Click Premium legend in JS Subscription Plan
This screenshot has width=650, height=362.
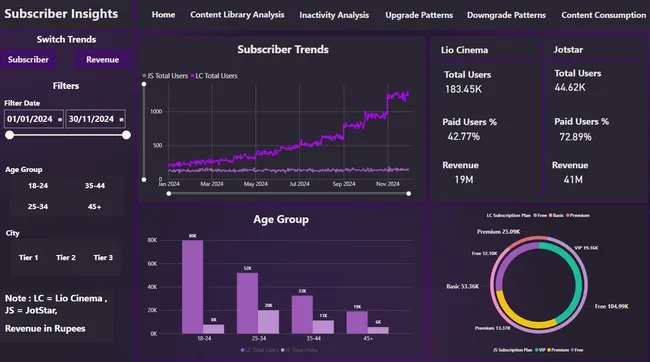click(558, 350)
